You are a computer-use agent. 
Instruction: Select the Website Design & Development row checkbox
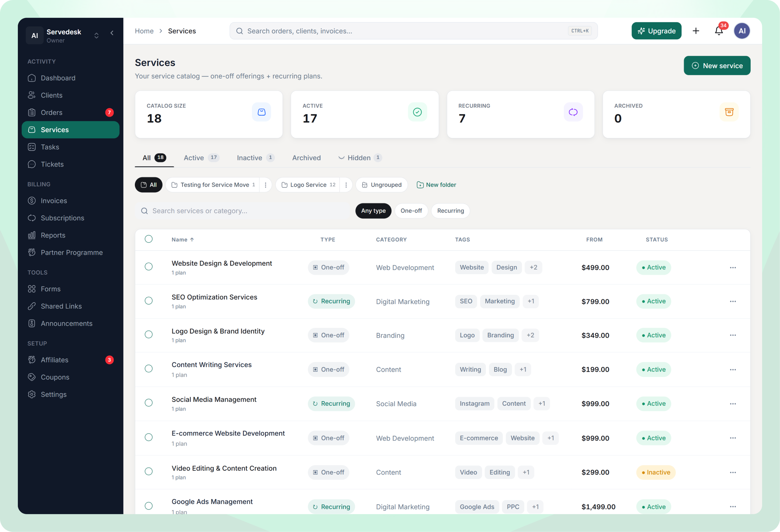coord(149,267)
